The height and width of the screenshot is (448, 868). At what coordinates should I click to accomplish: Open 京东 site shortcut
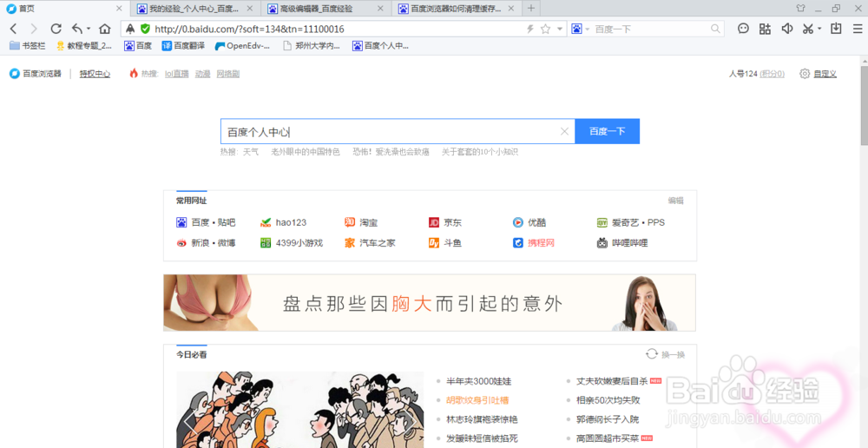pyautogui.click(x=445, y=222)
